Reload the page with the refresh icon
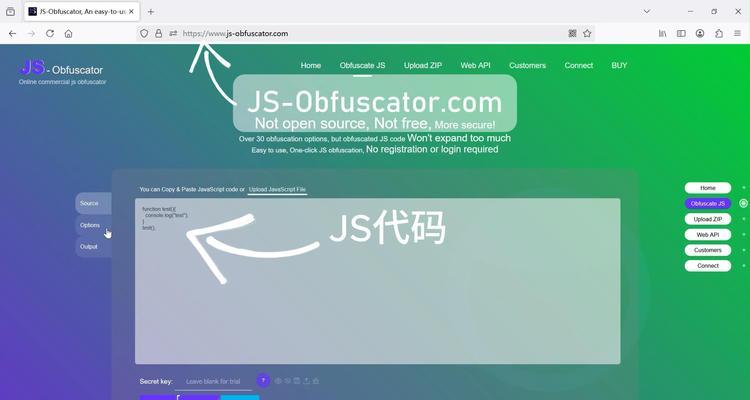750x400 pixels. pyautogui.click(x=50, y=33)
